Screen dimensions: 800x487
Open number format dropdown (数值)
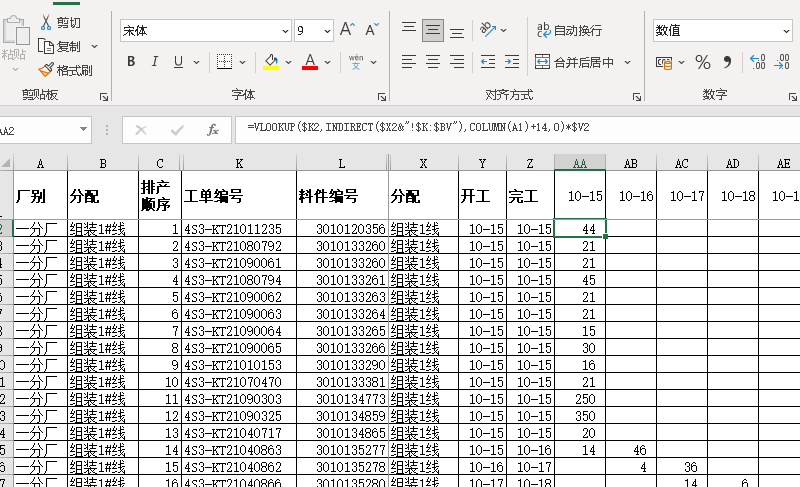786,31
